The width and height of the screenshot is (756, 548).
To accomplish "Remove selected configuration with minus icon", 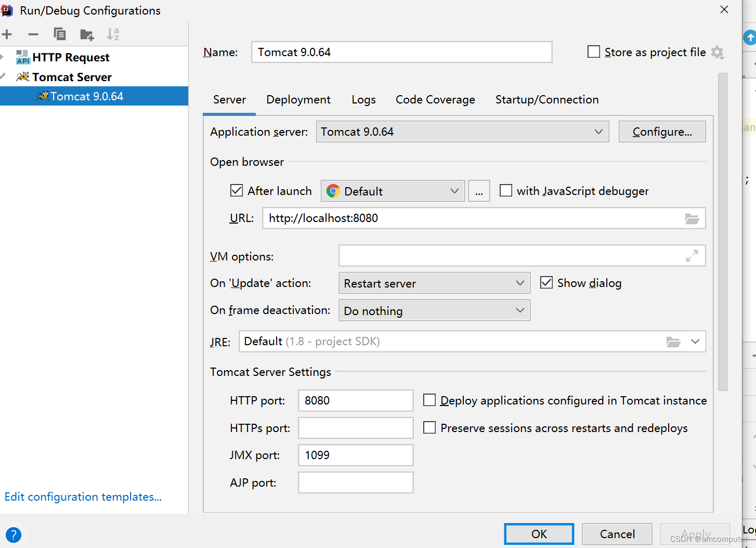I will [x=33, y=35].
